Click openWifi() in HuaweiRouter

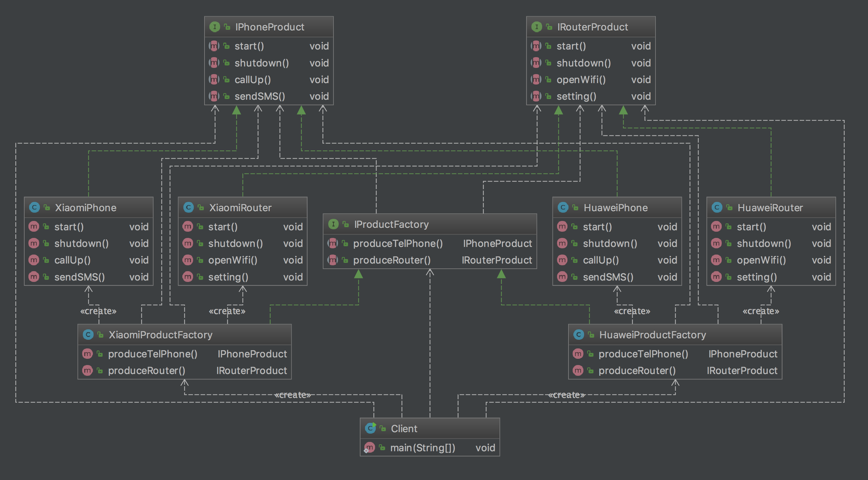761,260
